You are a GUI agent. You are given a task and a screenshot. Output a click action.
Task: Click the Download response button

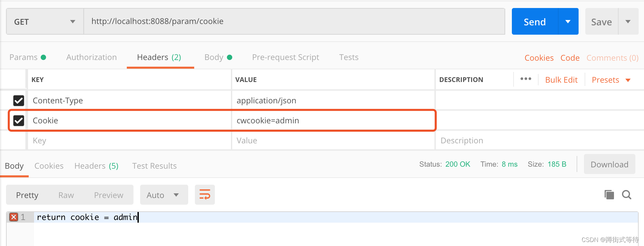(609, 164)
